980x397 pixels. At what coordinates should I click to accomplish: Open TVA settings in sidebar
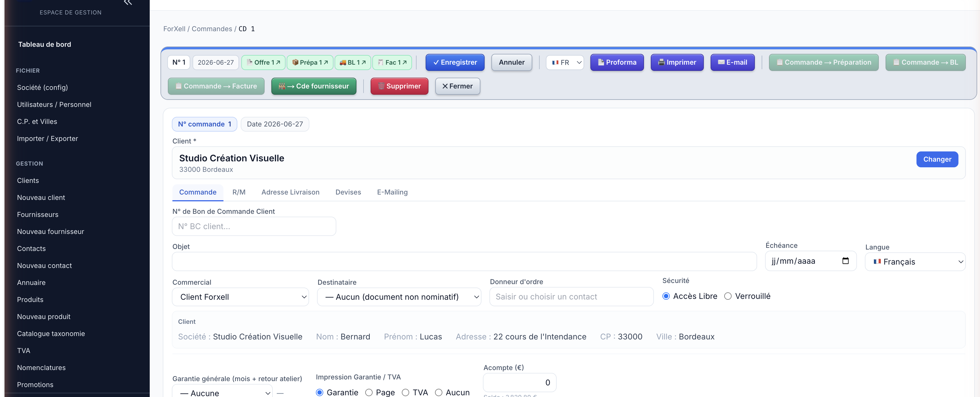click(23, 351)
